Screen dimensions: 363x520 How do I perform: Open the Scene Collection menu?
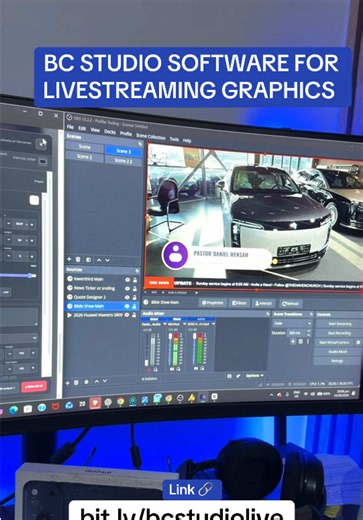click(151, 136)
